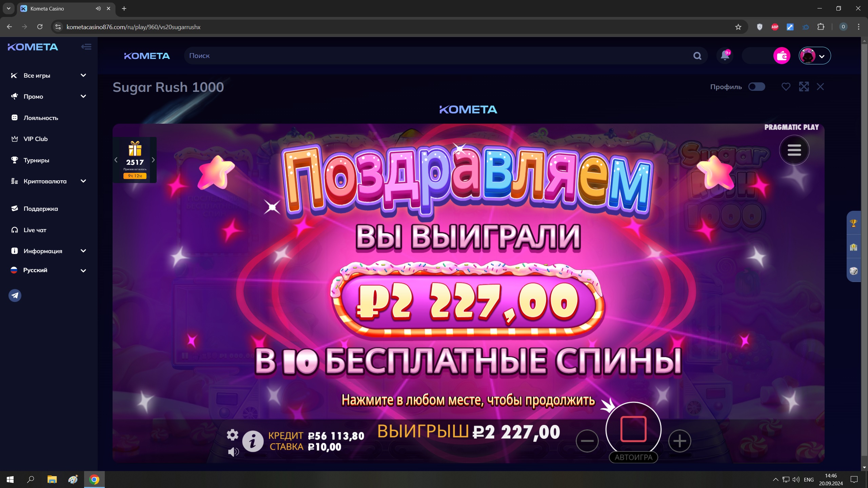868x488 pixels.
Task: Open the game info button
Action: pos(253,441)
